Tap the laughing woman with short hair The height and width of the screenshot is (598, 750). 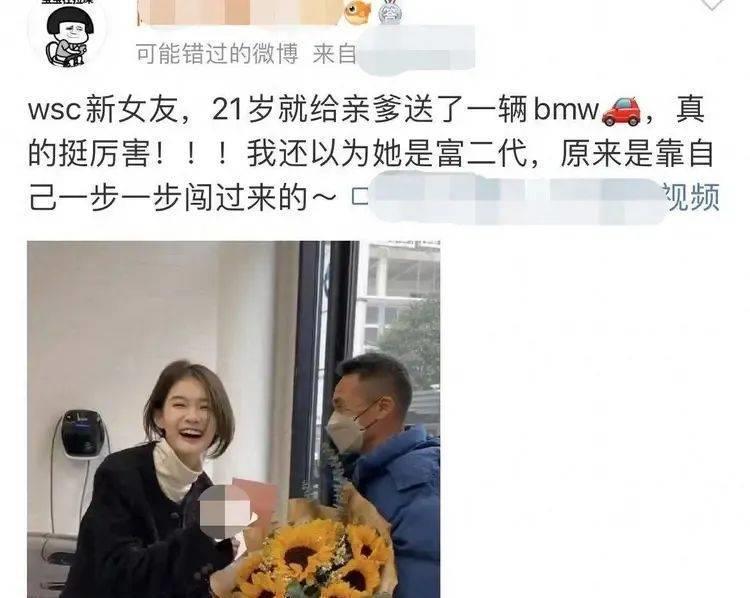pyautogui.click(x=158, y=478)
